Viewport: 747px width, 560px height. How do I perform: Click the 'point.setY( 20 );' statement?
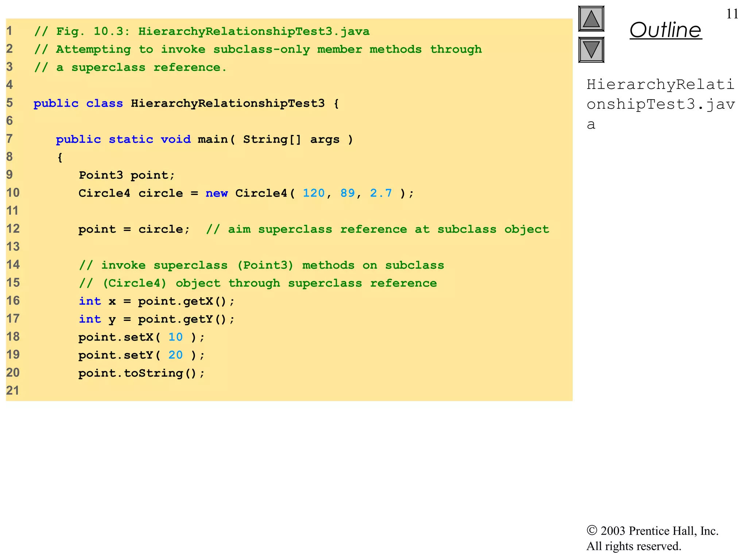click(x=142, y=355)
